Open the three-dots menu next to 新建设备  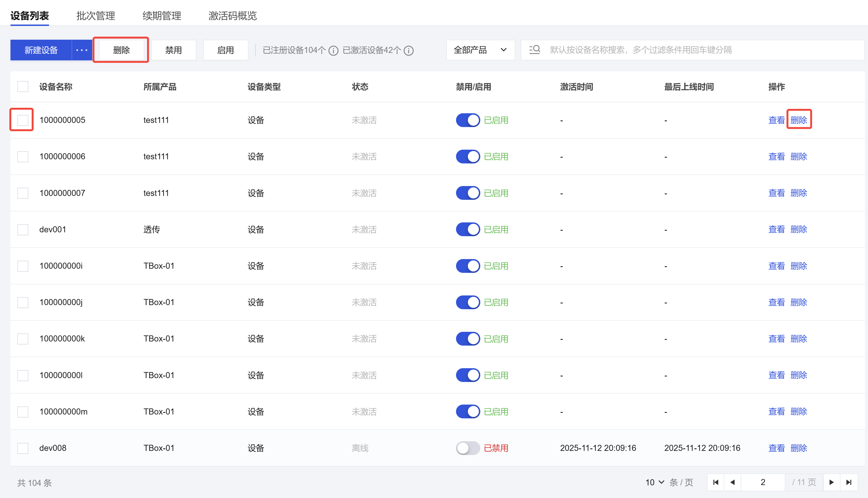pos(82,50)
